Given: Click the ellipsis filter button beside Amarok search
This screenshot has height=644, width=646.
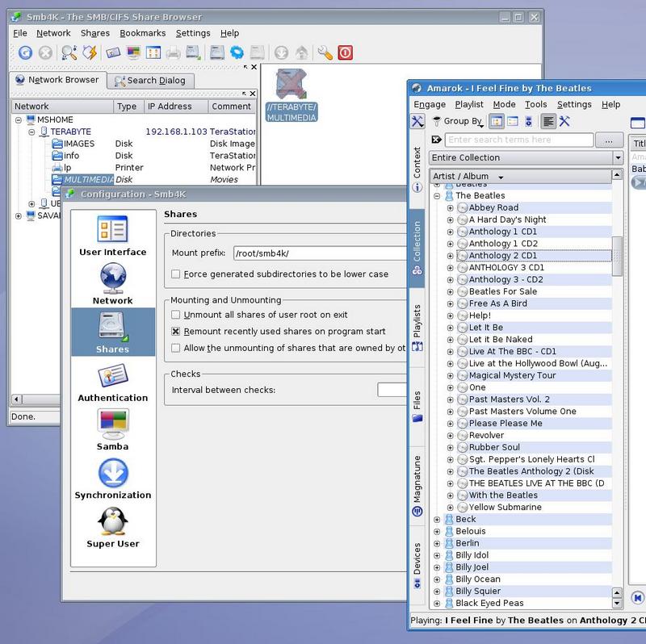Looking at the screenshot, I should tap(609, 140).
